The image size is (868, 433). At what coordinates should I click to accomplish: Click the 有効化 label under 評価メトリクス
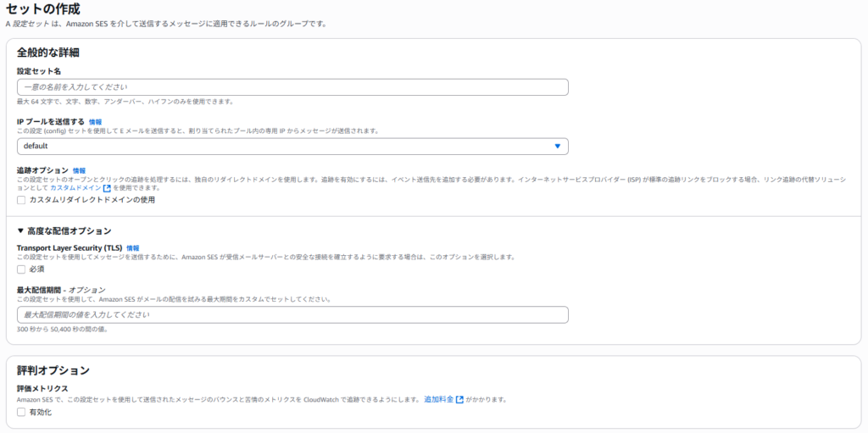[41, 413]
